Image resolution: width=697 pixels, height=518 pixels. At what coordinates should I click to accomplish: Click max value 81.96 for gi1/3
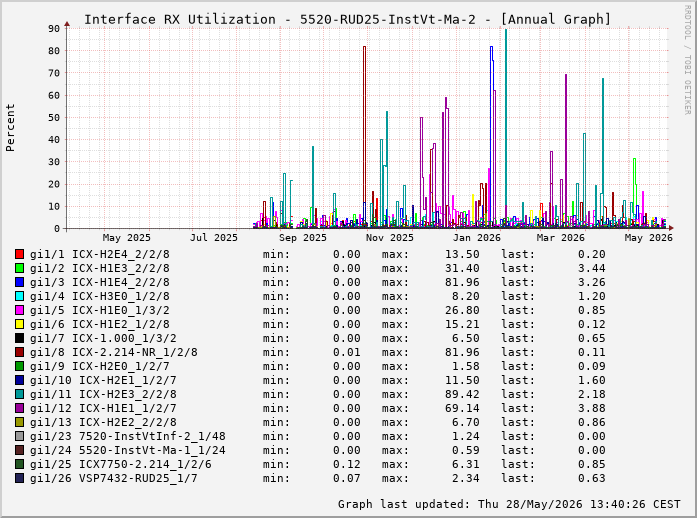tap(462, 282)
